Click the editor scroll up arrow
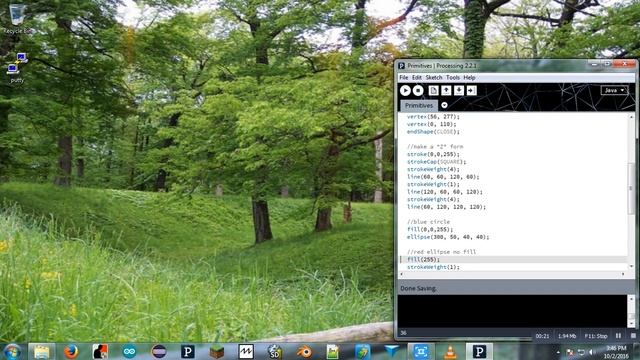640x360 pixels. (x=631, y=117)
